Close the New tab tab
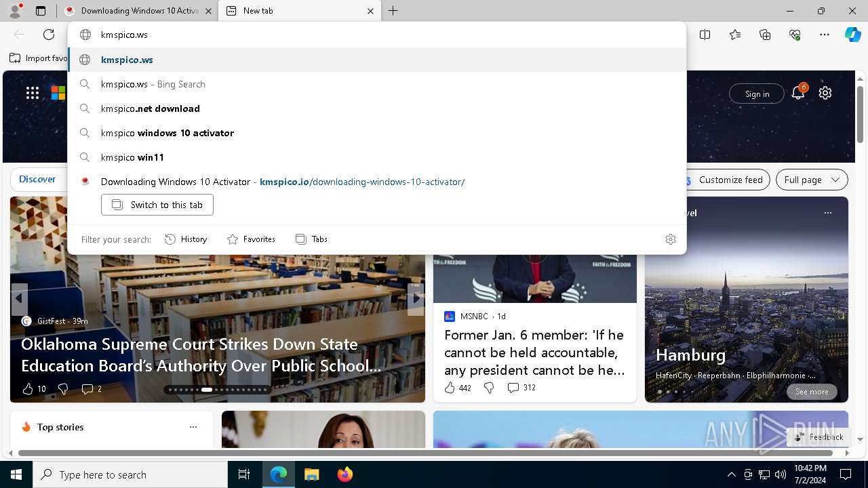Screen dimensions: 868x488 370,11
